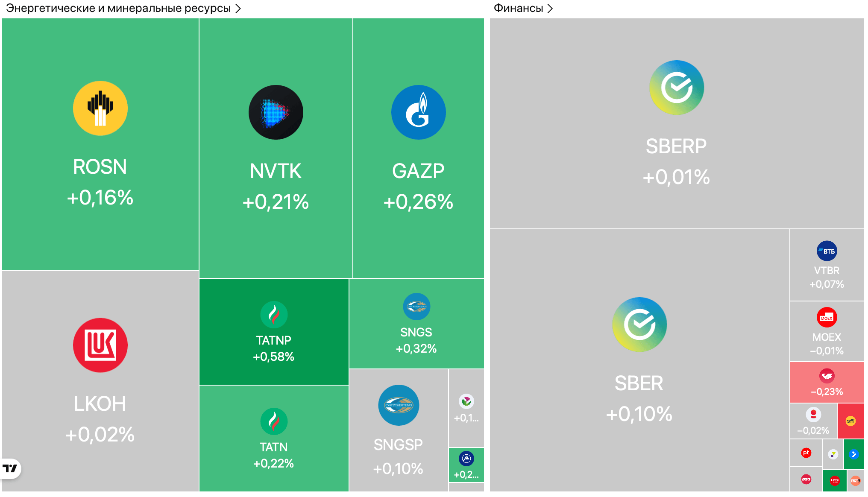The width and height of the screenshot is (868, 497).
Task: Click the red MOEX exchange logo
Action: click(827, 318)
